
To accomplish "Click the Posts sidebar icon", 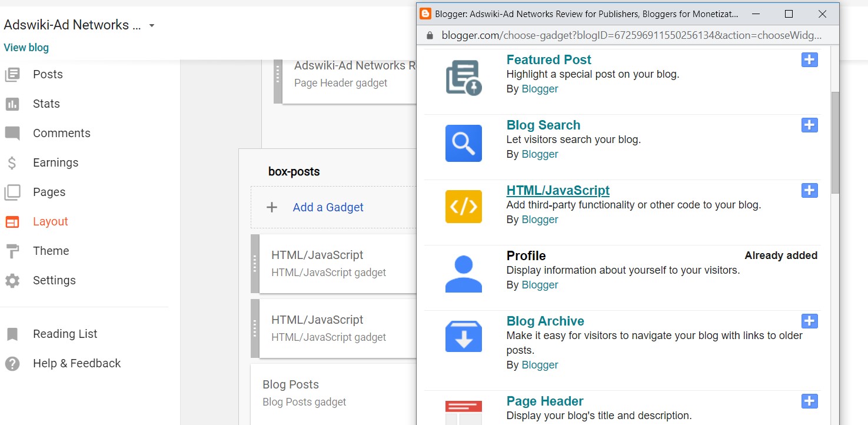I will pos(12,74).
